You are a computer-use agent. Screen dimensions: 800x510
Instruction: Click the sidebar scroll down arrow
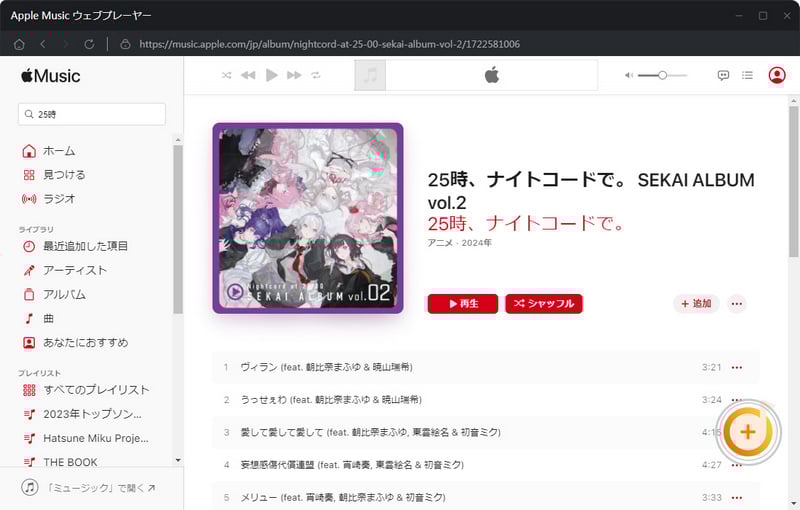[x=178, y=460]
